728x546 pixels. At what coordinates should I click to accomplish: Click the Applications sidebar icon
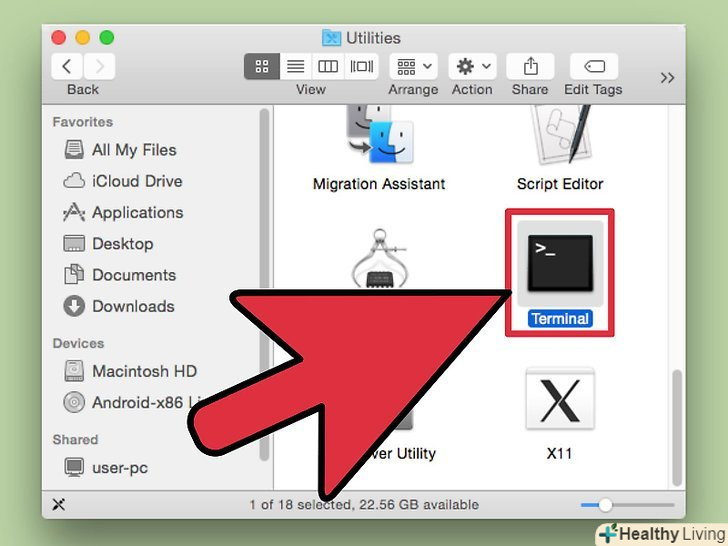point(74,212)
